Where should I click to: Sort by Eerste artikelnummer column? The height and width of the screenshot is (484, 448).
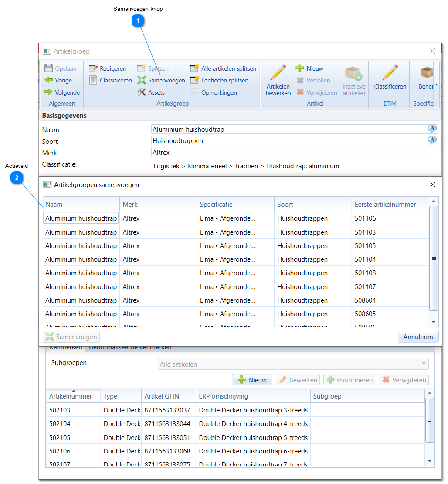point(390,204)
